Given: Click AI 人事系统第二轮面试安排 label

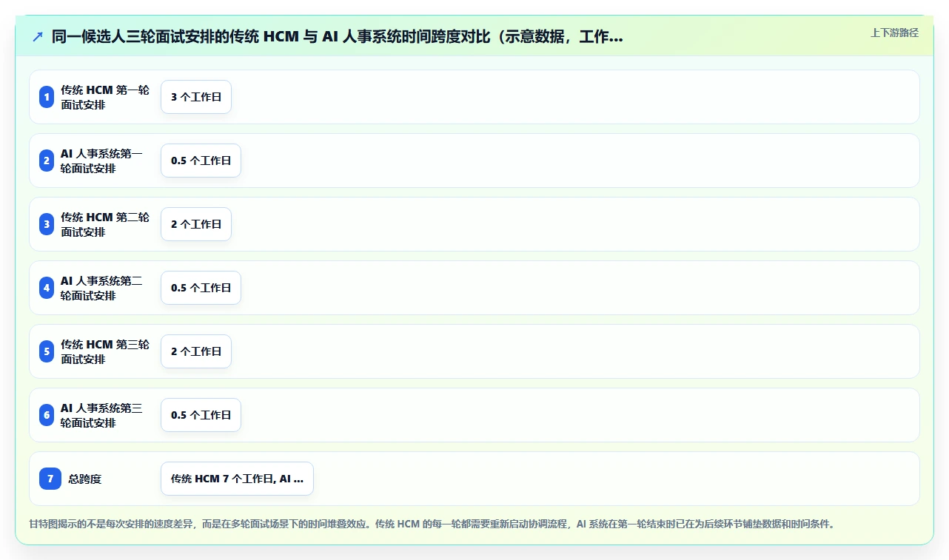Looking at the screenshot, I should pyautogui.click(x=102, y=288).
